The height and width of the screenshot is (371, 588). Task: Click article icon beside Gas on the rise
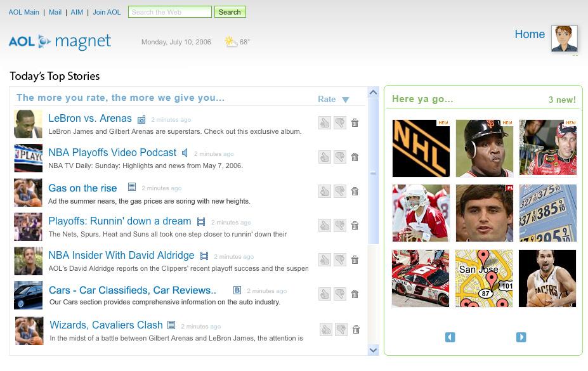point(132,186)
